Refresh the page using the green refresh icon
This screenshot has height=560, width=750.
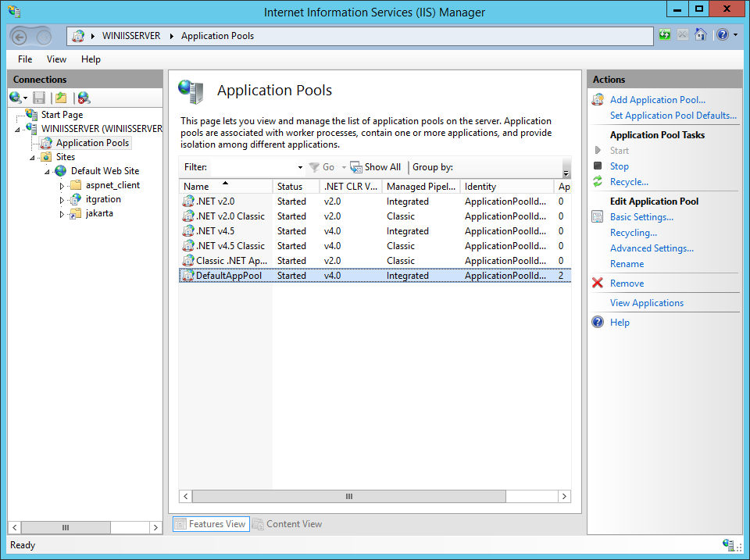(664, 34)
